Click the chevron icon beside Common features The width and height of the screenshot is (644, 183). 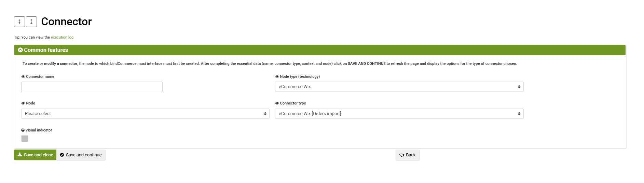[20, 50]
